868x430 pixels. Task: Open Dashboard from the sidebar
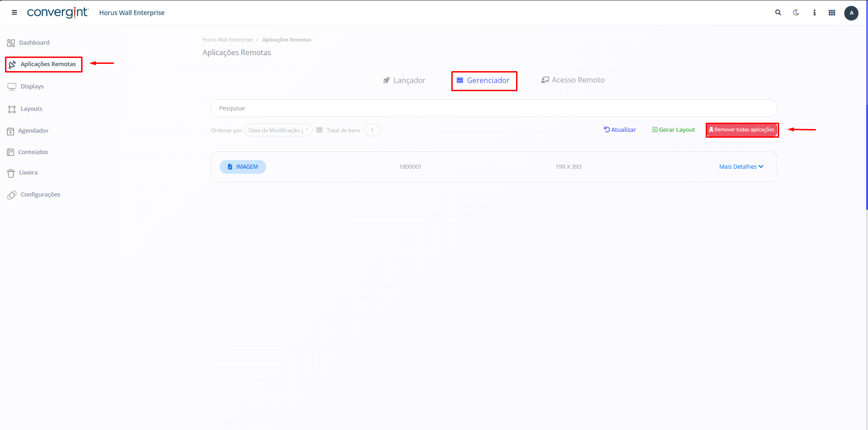34,43
